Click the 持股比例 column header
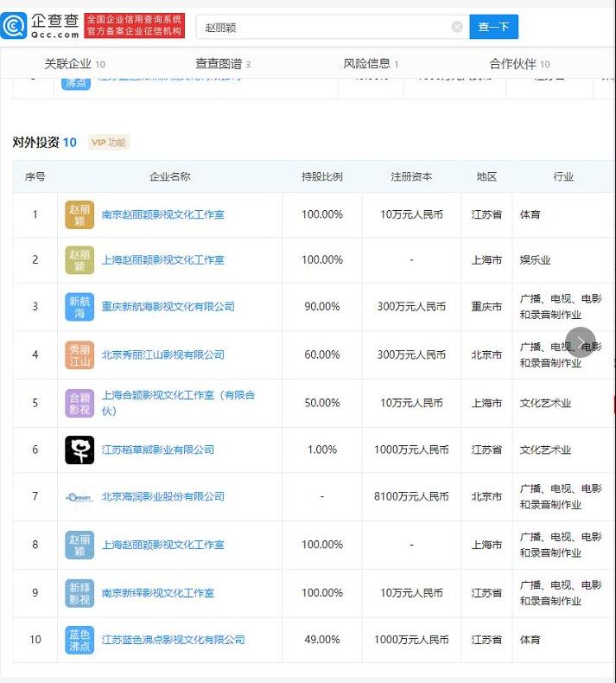 pos(322,176)
